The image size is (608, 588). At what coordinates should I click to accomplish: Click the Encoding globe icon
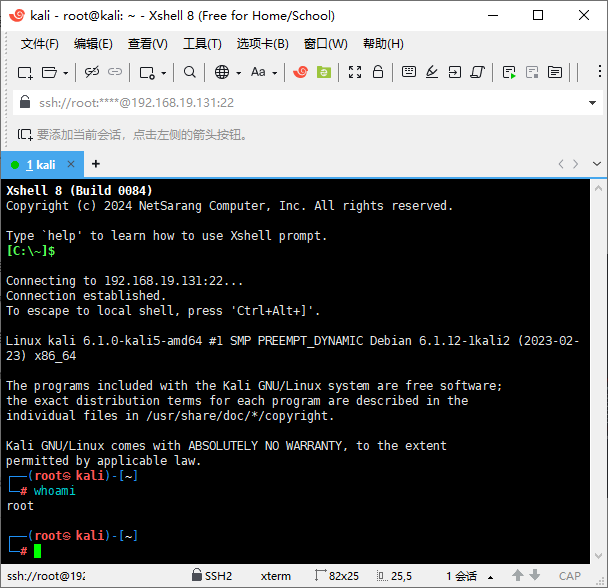coord(222,72)
